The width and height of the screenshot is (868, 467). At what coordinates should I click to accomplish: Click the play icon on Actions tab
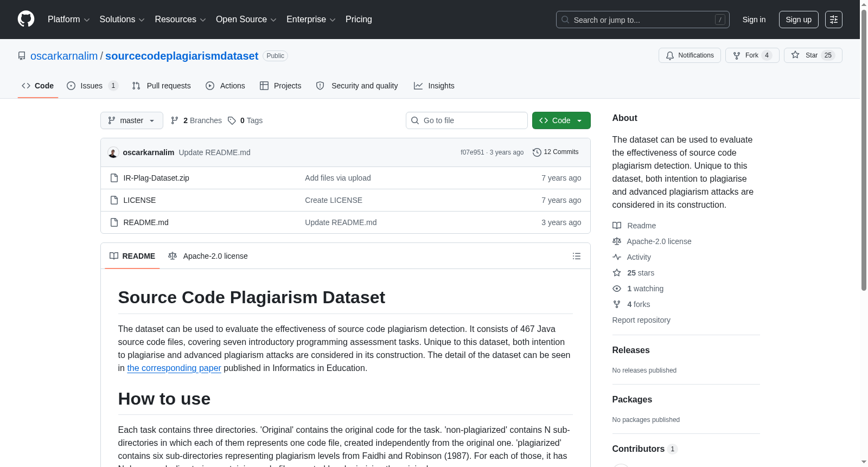point(210,86)
